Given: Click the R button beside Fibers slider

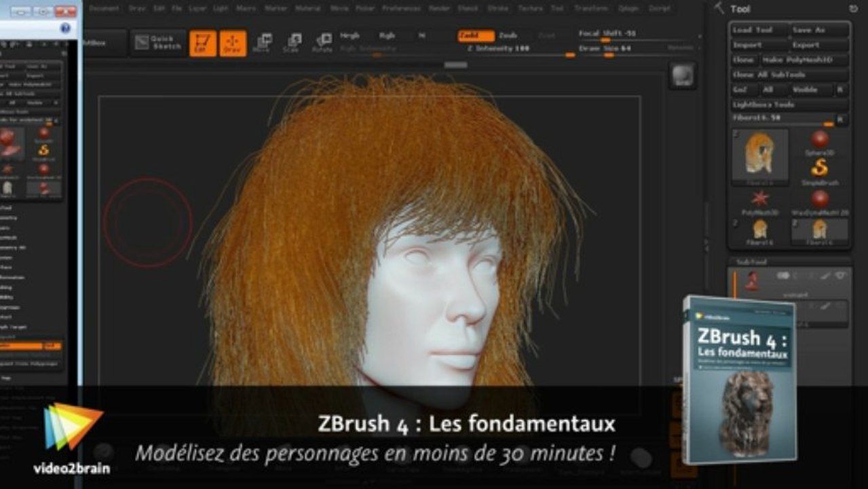Looking at the screenshot, I should (840, 120).
